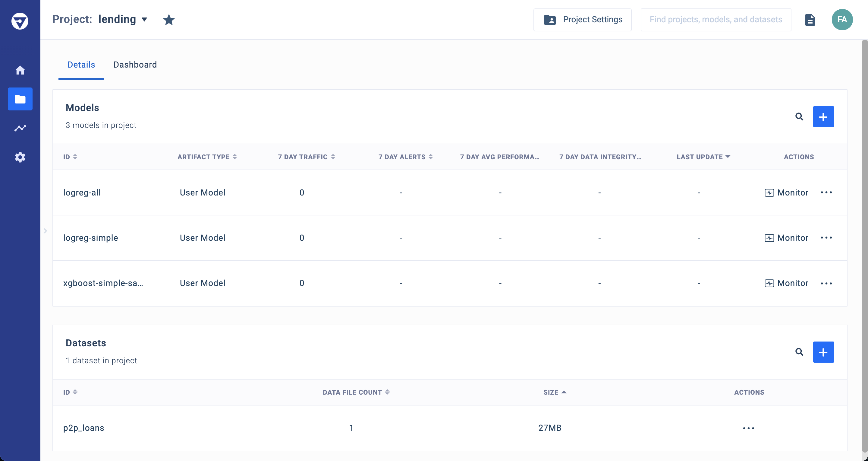The image size is (868, 461).
Task: Click traffic value 0 for logreg-all
Action: (x=302, y=192)
